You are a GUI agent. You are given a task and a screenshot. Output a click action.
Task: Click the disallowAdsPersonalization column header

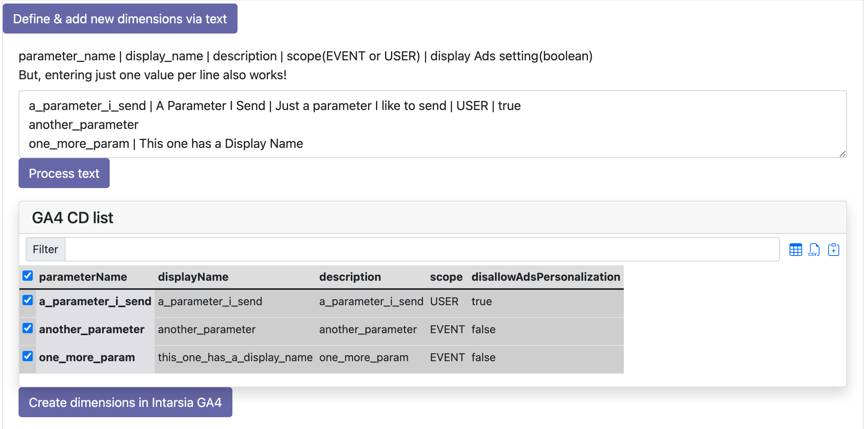pyautogui.click(x=546, y=277)
